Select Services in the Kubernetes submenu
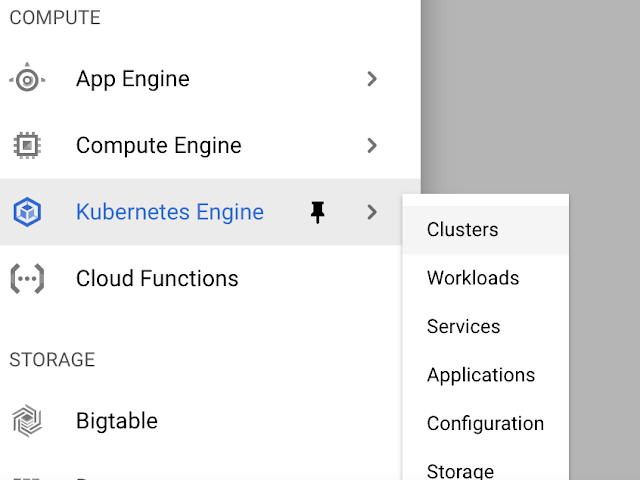 pyautogui.click(x=485, y=327)
